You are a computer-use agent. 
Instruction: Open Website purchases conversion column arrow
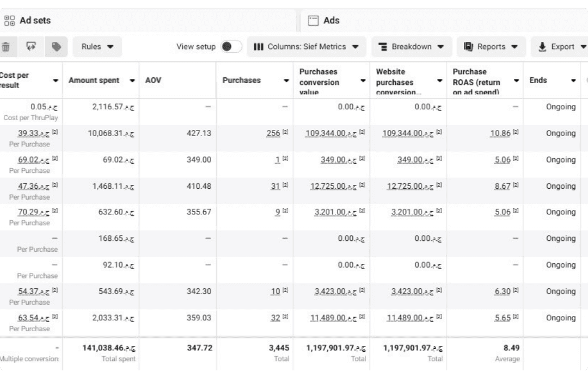[439, 80]
